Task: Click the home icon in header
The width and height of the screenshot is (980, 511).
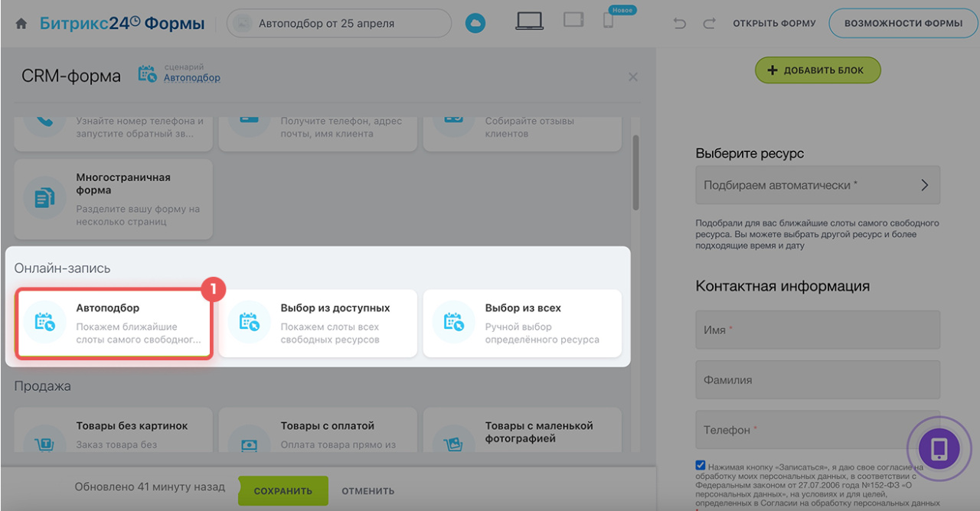Action: click(x=21, y=24)
